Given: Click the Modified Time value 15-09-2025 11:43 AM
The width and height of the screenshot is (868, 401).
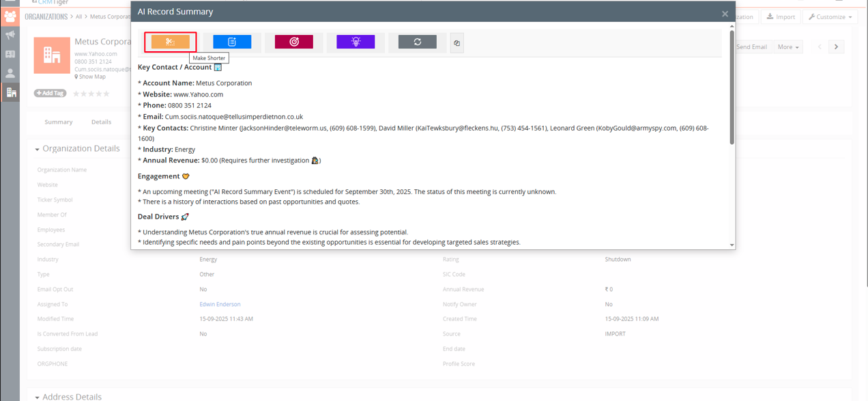Looking at the screenshot, I should pyautogui.click(x=227, y=319).
